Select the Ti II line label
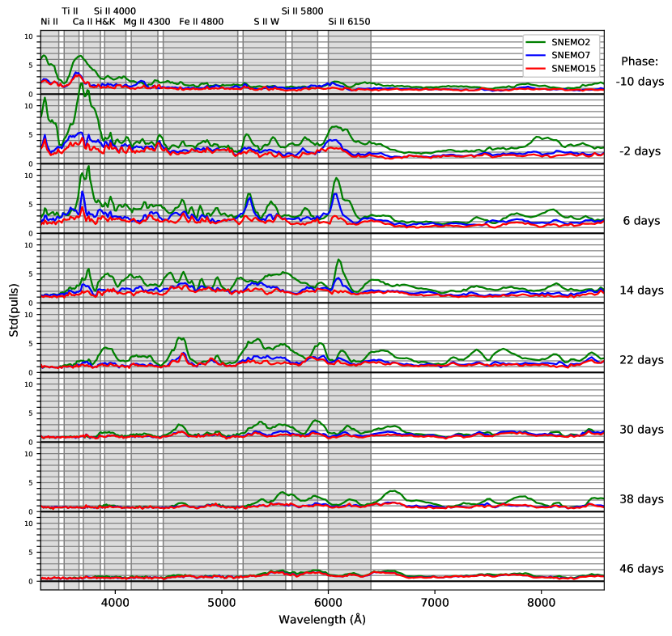Screen dimensions: 672x636 click(x=70, y=11)
